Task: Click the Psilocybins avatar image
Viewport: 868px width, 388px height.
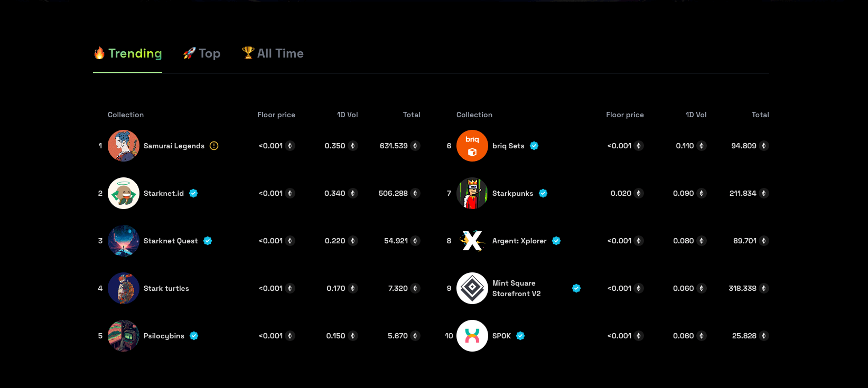Action: click(x=124, y=336)
